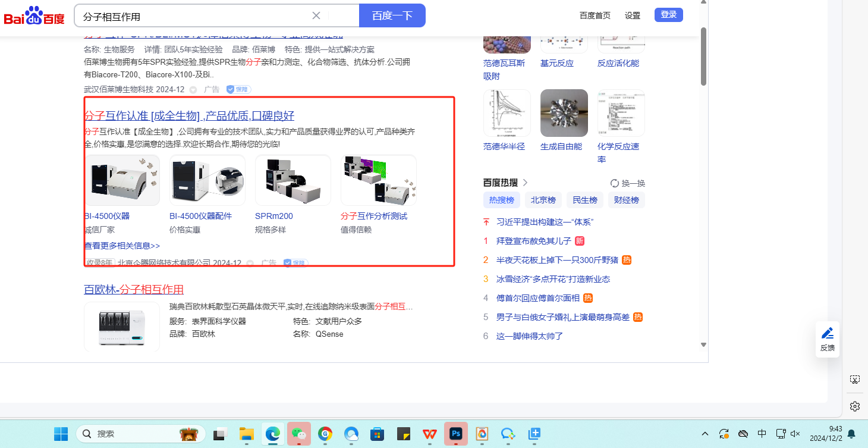
Task: Switch to Microsoft Edge on the taskbar
Action: (x=273, y=434)
